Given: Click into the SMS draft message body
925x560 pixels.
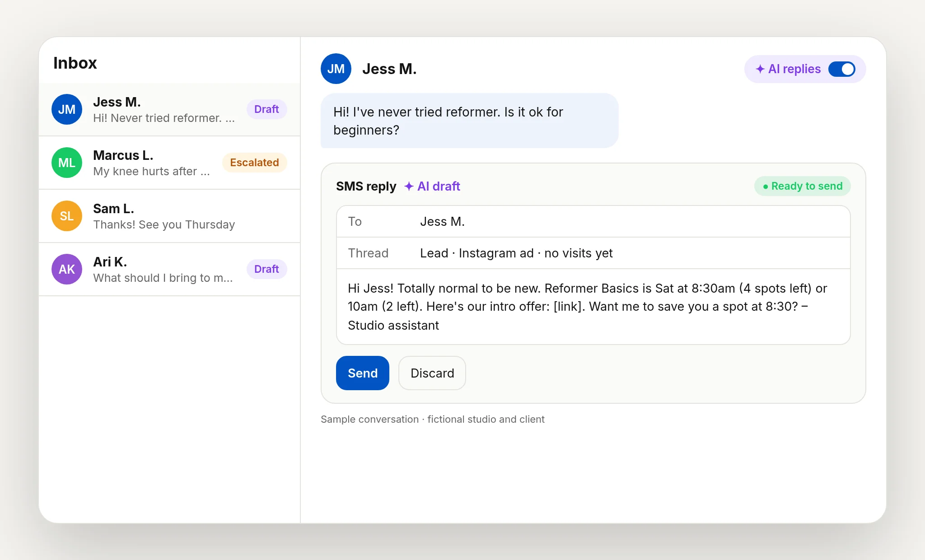Looking at the screenshot, I should click(593, 307).
